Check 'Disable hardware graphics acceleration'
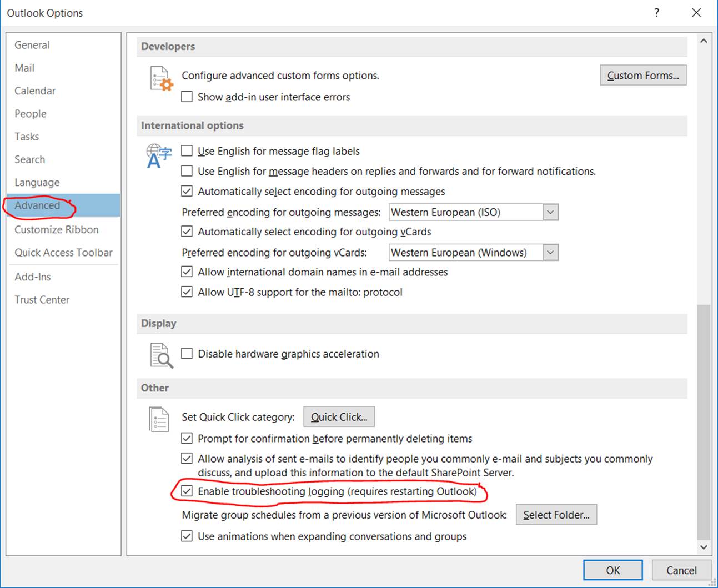Viewport: 718px width, 588px height. click(x=187, y=353)
